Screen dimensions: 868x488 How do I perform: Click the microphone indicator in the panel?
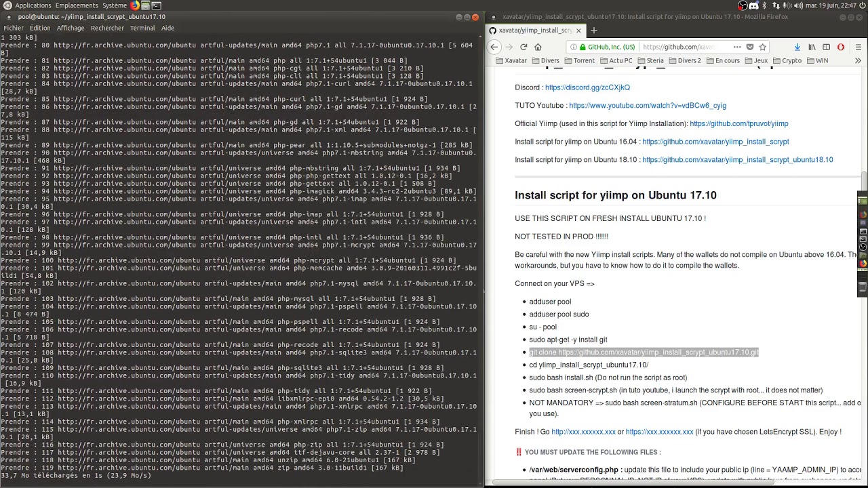[x=787, y=5]
